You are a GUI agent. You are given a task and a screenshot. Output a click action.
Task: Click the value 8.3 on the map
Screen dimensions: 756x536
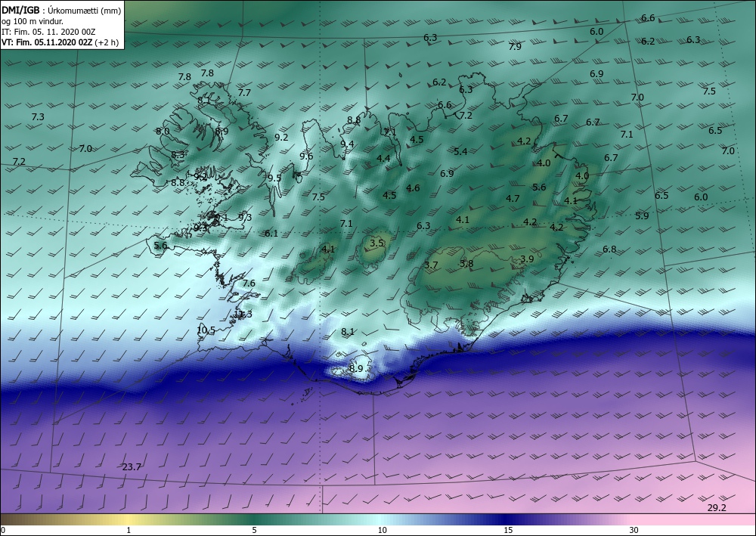178,155
